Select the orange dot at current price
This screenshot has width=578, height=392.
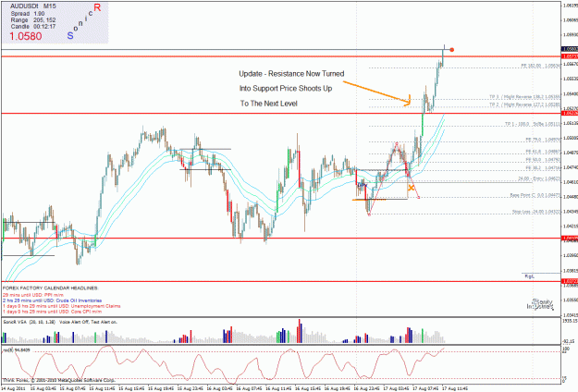coord(452,50)
